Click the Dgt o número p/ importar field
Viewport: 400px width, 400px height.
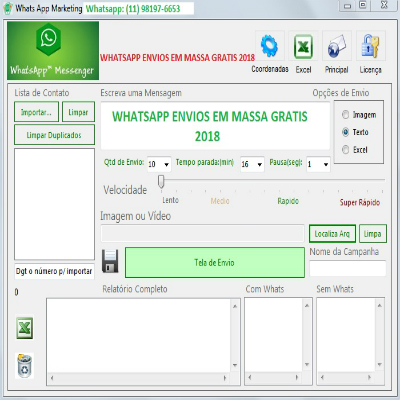(x=54, y=271)
